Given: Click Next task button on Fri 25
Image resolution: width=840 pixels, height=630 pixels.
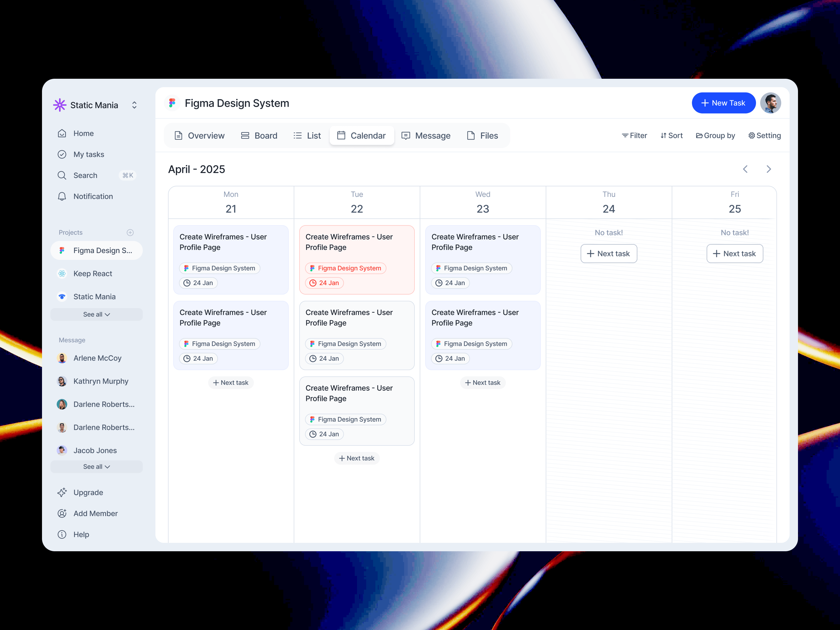Looking at the screenshot, I should tap(735, 254).
